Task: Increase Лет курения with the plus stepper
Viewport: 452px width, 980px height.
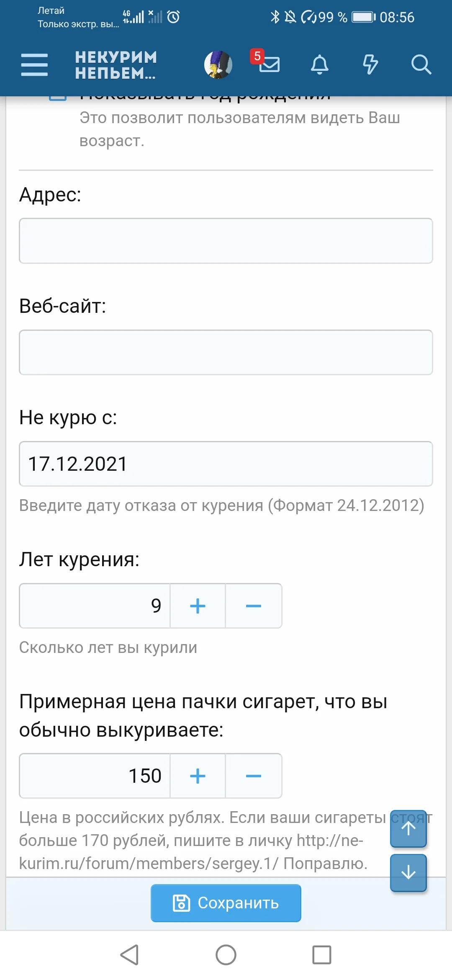Action: coord(198,606)
